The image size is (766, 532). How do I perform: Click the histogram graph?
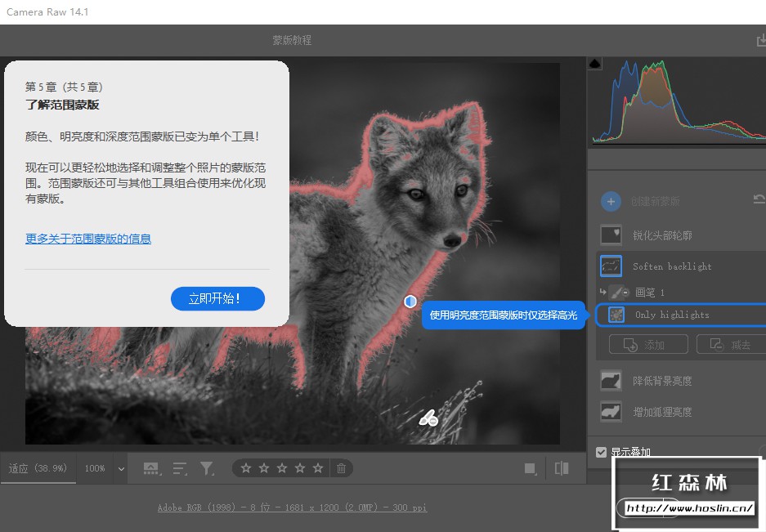point(679,101)
